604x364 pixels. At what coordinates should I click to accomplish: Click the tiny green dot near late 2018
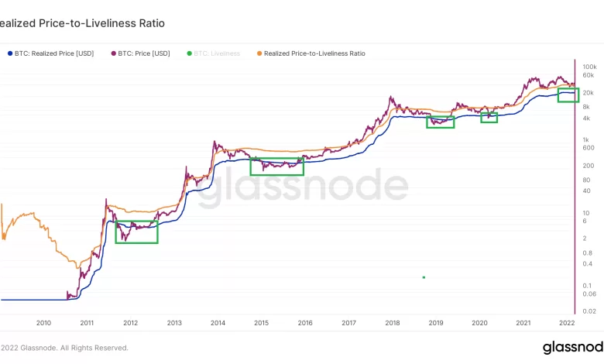pos(424,276)
